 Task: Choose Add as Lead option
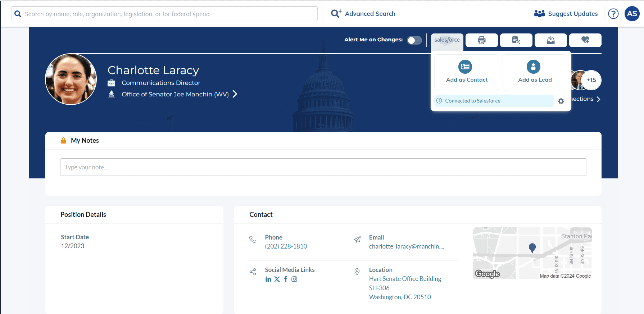535,72
